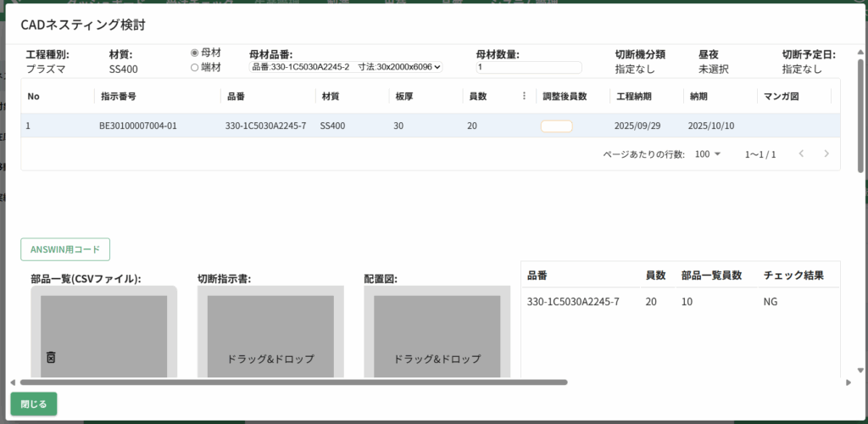Open the 母材品番 dropdown

click(346, 67)
